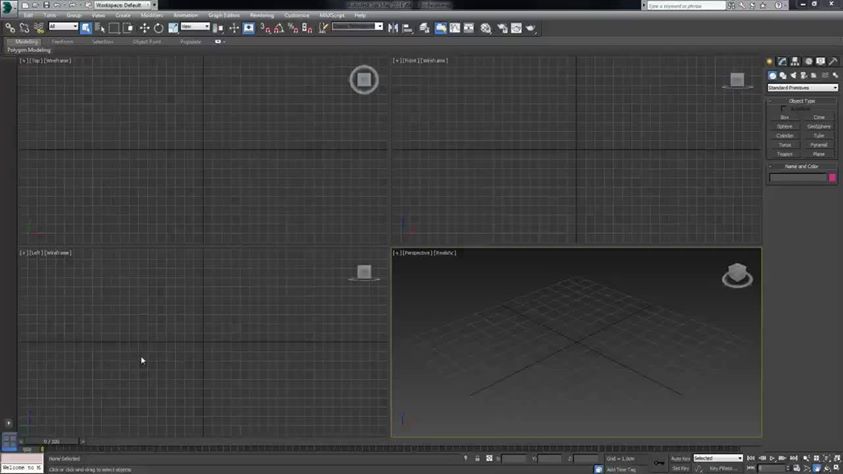The width and height of the screenshot is (843, 474).
Task: Create a Box primitive button
Action: (x=784, y=117)
